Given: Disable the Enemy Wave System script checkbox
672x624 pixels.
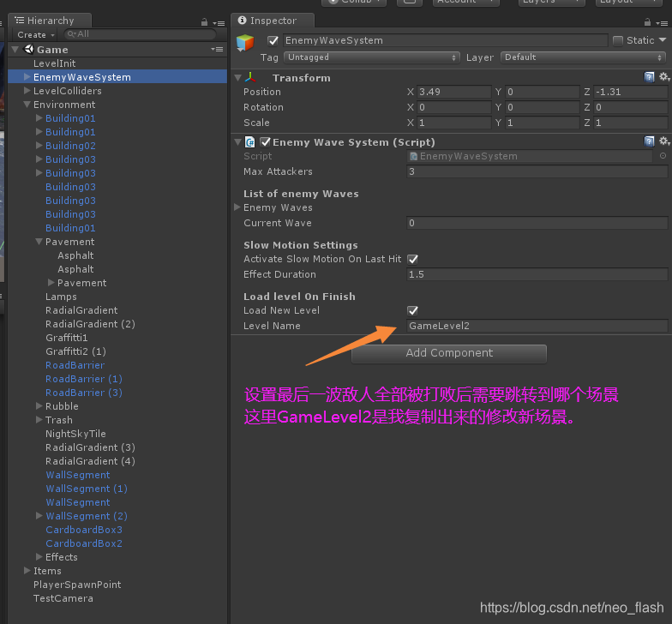Looking at the screenshot, I should [266, 142].
